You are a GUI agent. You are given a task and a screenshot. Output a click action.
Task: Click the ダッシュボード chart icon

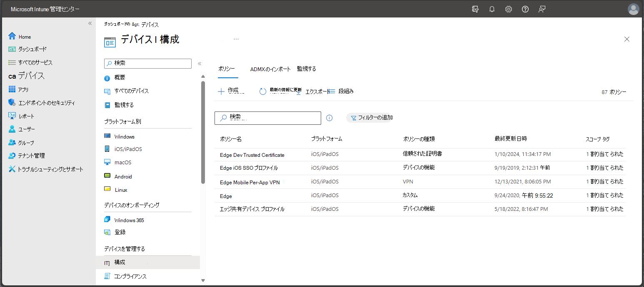pos(12,49)
